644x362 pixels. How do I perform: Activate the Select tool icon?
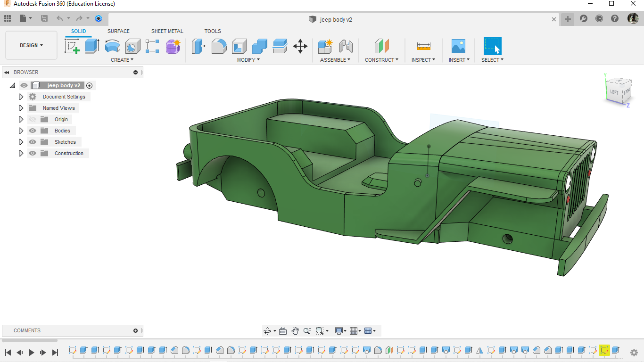pos(492,46)
